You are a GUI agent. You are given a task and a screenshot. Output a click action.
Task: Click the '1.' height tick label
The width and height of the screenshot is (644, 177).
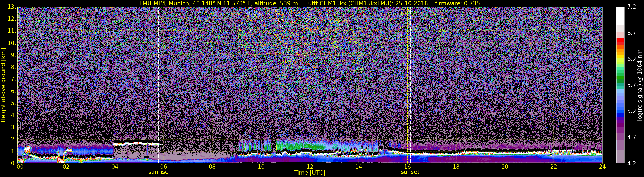pyautogui.click(x=13, y=151)
